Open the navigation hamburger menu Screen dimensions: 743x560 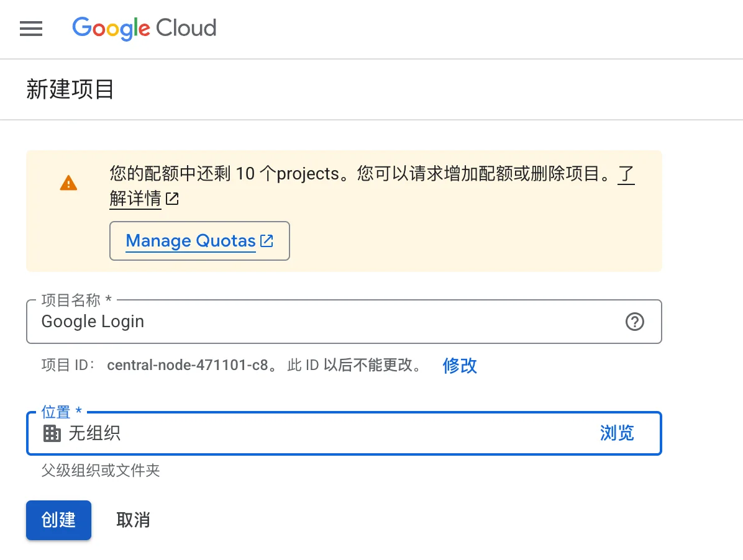pos(31,29)
